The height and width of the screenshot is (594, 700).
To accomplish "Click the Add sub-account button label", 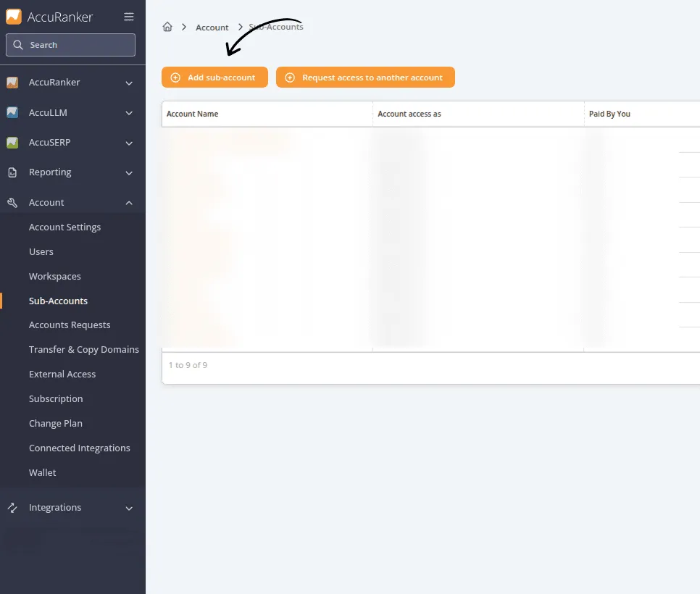I will coord(222,78).
